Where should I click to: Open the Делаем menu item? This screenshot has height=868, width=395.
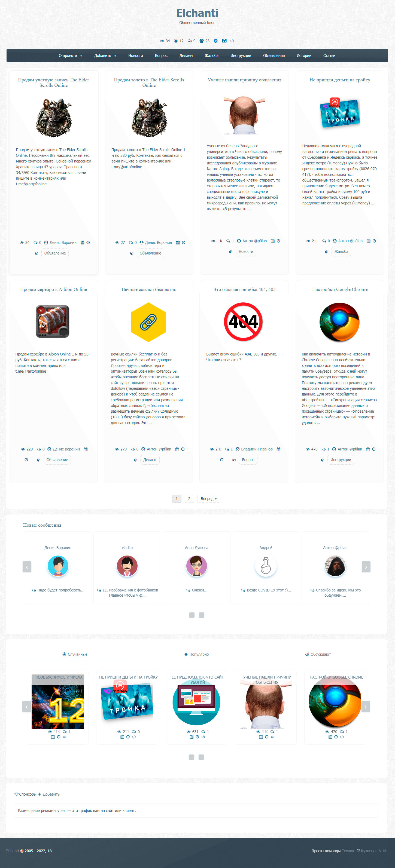[x=186, y=56]
